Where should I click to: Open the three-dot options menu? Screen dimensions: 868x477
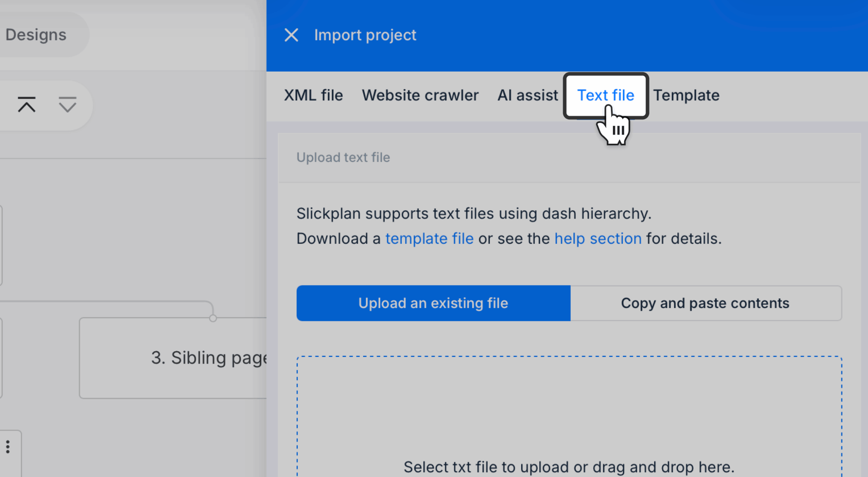point(8,447)
